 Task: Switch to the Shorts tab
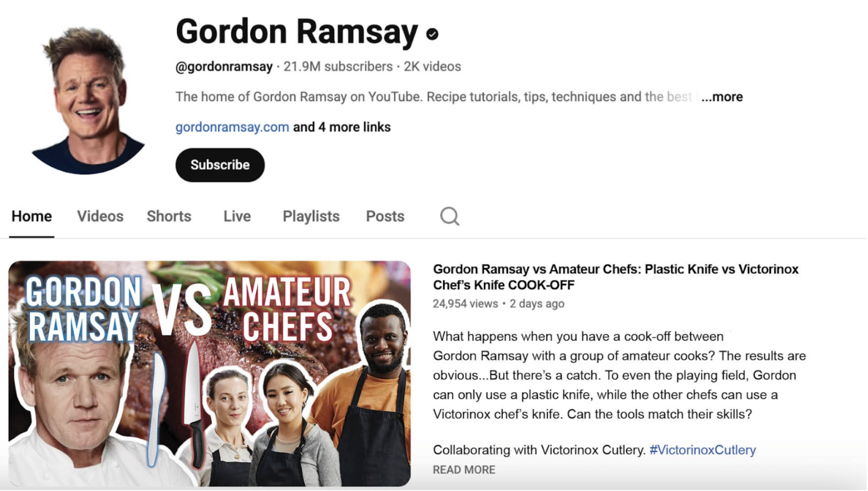point(169,216)
